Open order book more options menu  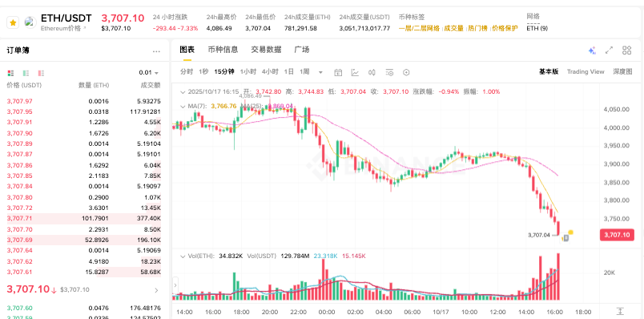coord(156,51)
